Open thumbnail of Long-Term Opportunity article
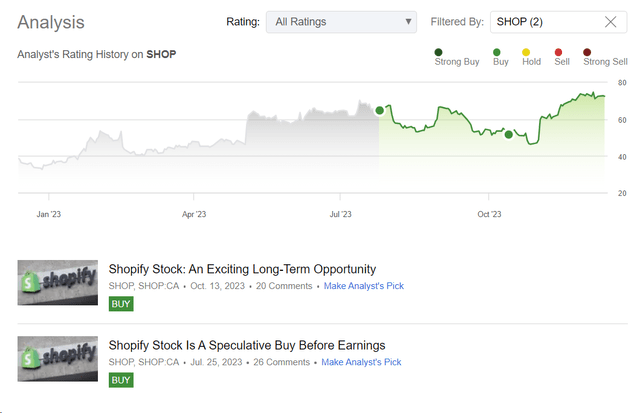 pyautogui.click(x=58, y=283)
